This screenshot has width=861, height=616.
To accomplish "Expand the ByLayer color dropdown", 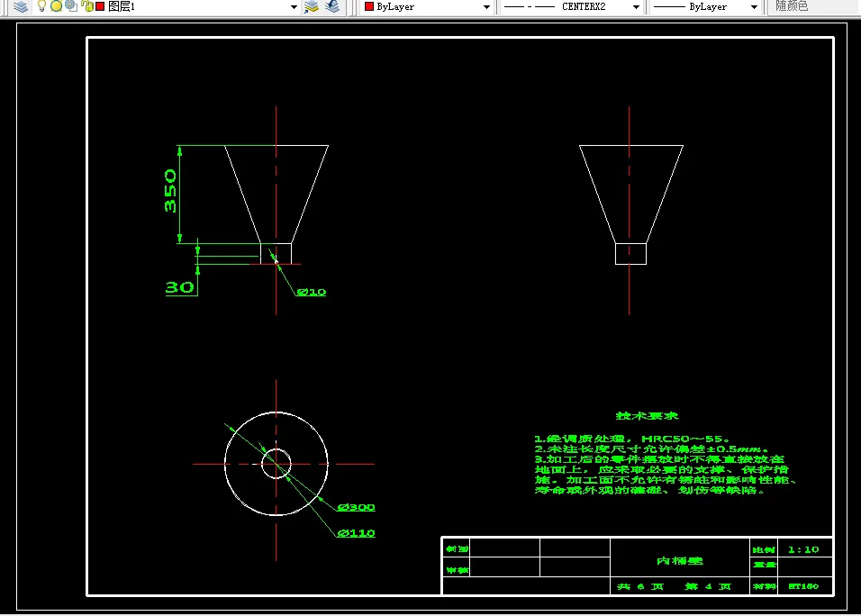I will [486, 7].
